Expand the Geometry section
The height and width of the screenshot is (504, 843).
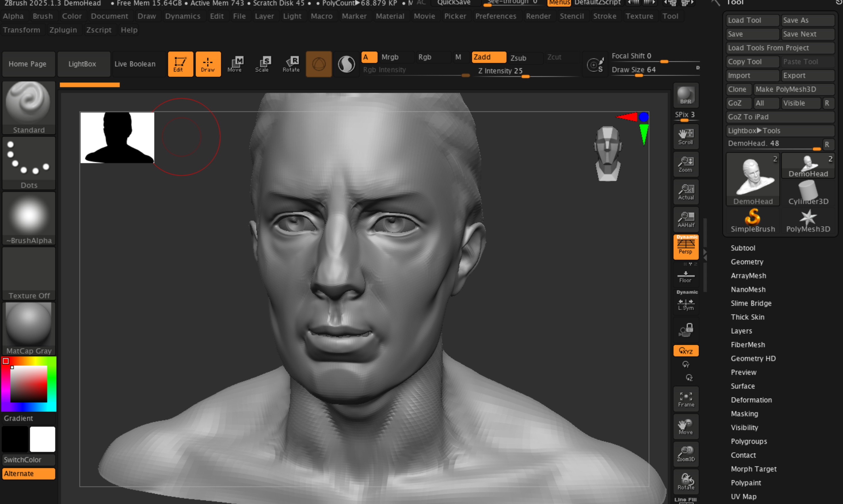pos(747,262)
